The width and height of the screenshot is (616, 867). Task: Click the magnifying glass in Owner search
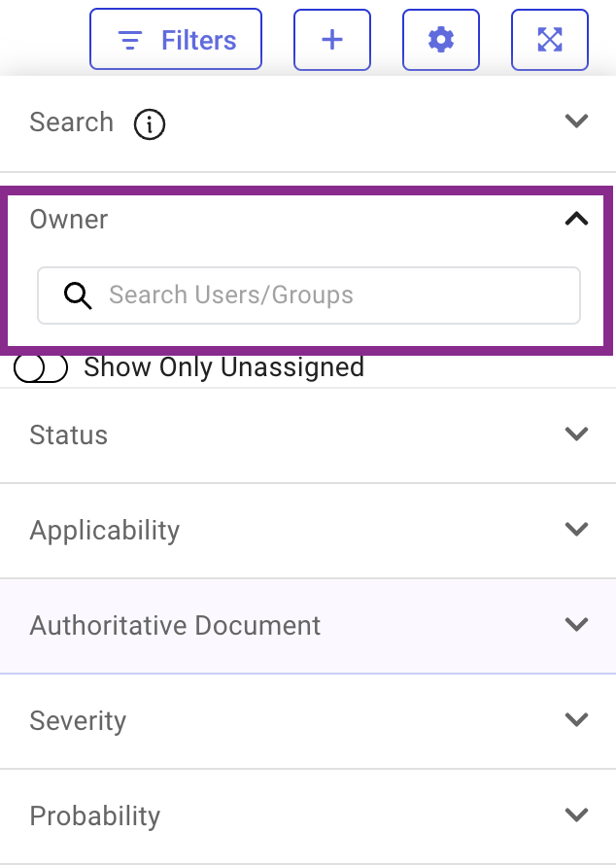click(78, 295)
